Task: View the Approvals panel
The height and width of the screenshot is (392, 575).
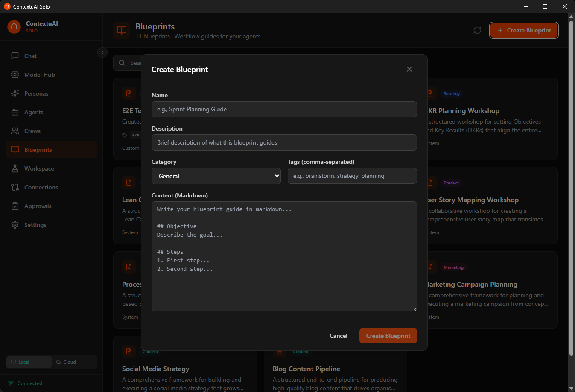Action: click(38, 206)
